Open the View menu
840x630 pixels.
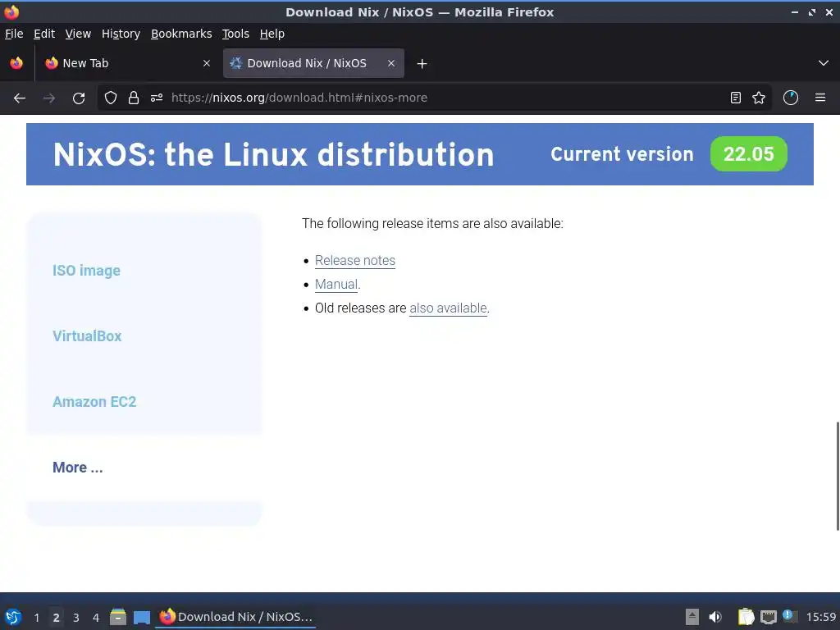(x=78, y=34)
